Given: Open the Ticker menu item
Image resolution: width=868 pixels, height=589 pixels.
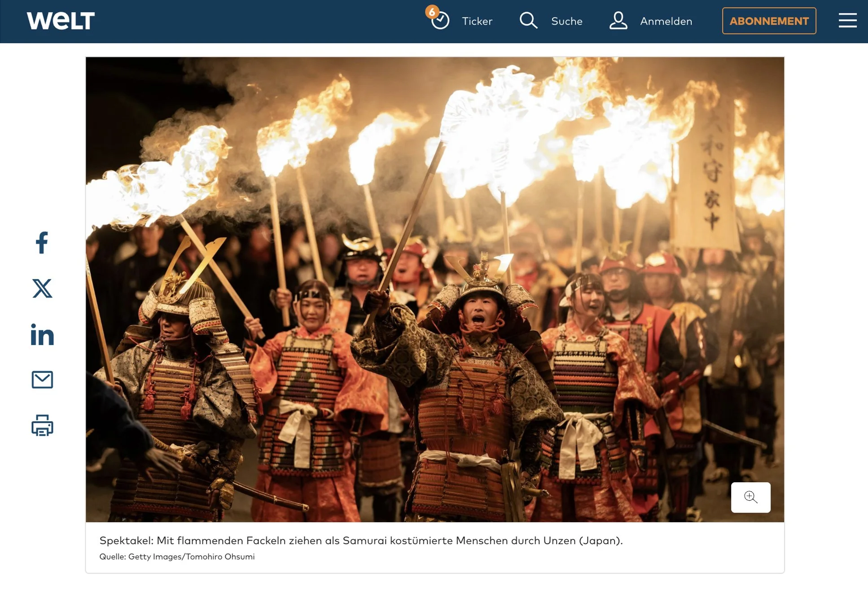Looking at the screenshot, I should click(x=477, y=21).
